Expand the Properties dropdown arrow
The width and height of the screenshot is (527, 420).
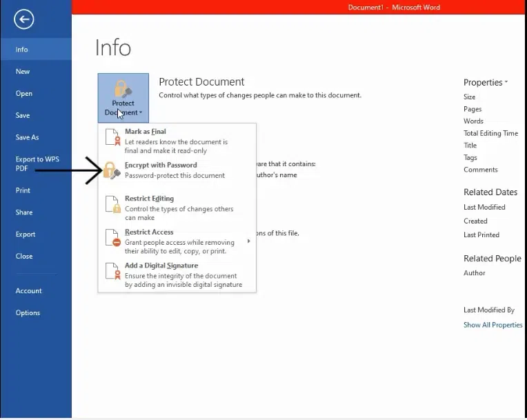[x=506, y=82]
